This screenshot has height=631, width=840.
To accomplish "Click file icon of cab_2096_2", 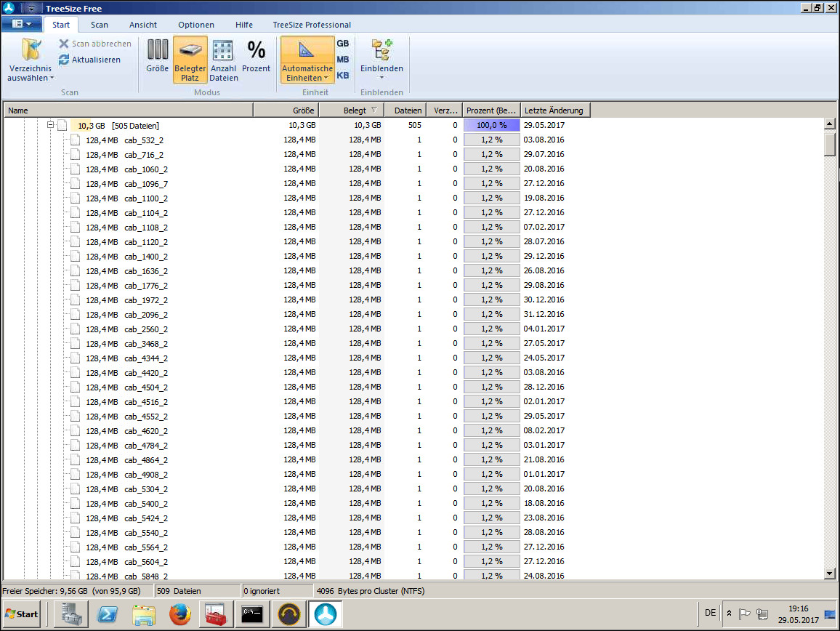I will (75, 314).
